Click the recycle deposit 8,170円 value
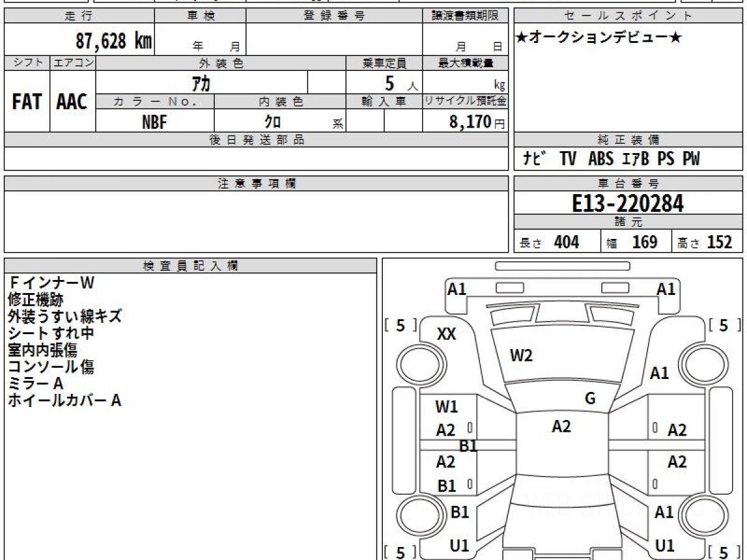This screenshot has height=560, width=747. click(x=477, y=121)
